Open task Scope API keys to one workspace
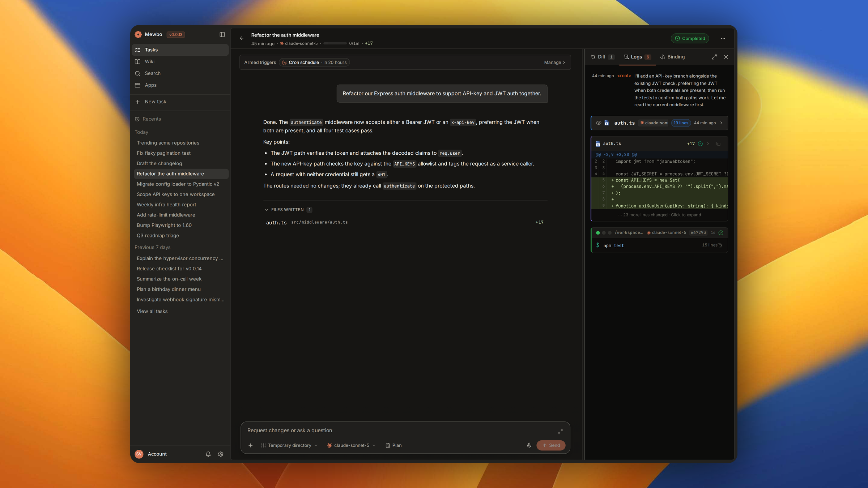This screenshot has width=868, height=488. pos(181,194)
